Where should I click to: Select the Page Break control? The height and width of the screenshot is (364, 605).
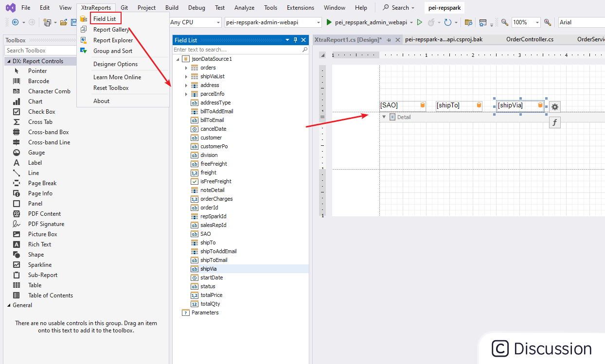click(x=42, y=183)
